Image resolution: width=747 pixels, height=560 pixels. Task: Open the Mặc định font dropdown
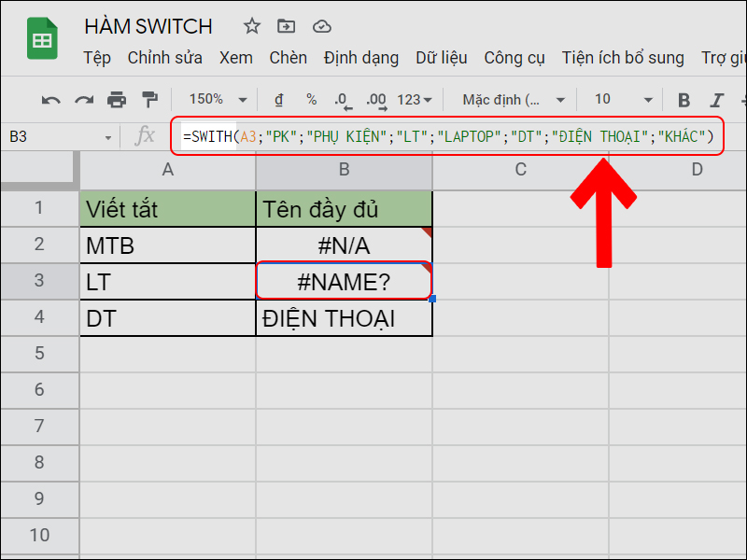coord(513,100)
